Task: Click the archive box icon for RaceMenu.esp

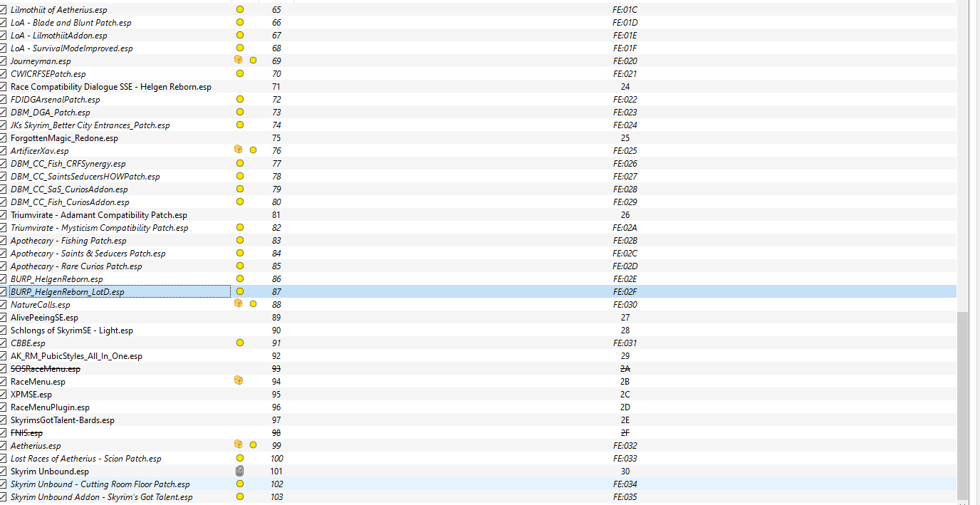Action: point(239,381)
